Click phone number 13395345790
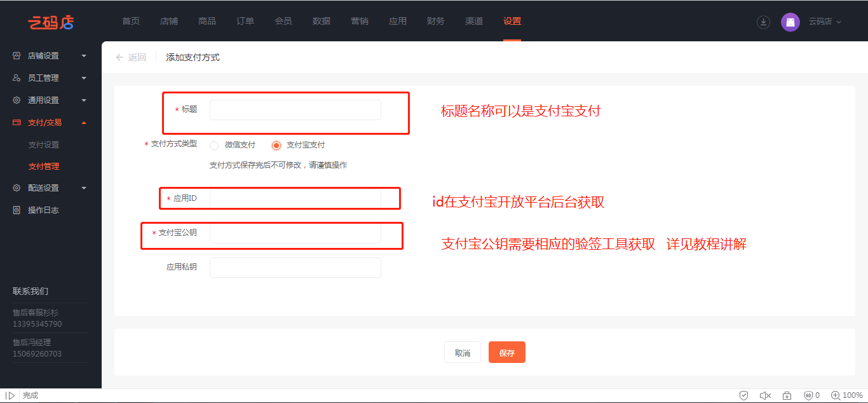 tap(37, 324)
